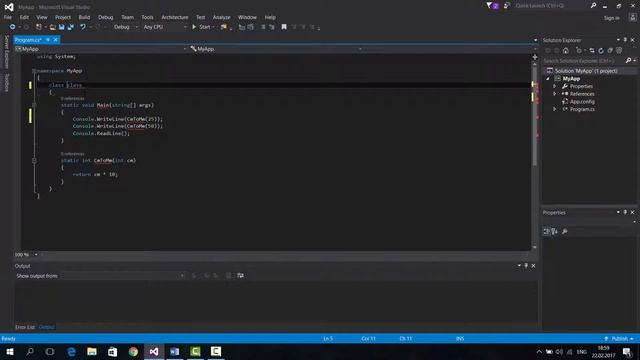Open the Build menu
This screenshot has height=360, width=640.
tap(84, 17)
